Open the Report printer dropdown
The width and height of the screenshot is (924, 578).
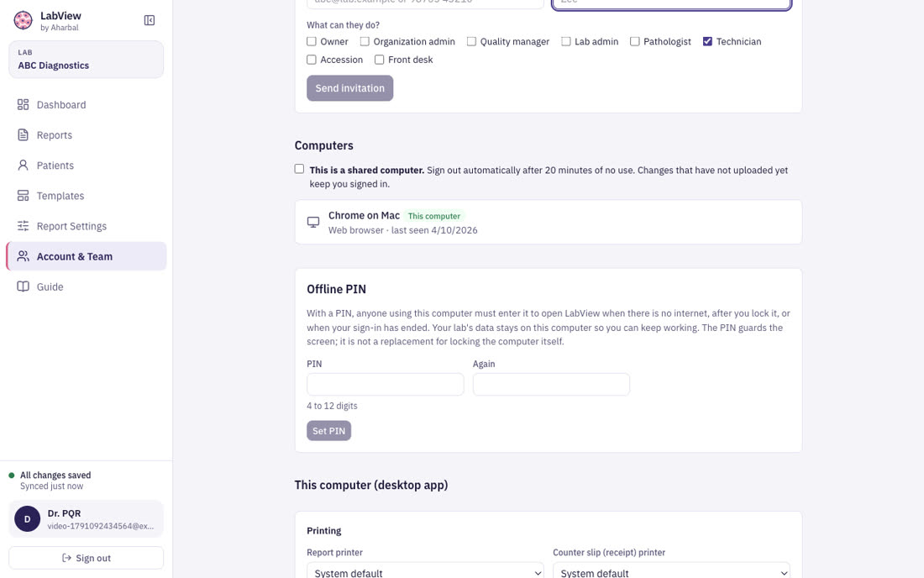click(x=426, y=572)
